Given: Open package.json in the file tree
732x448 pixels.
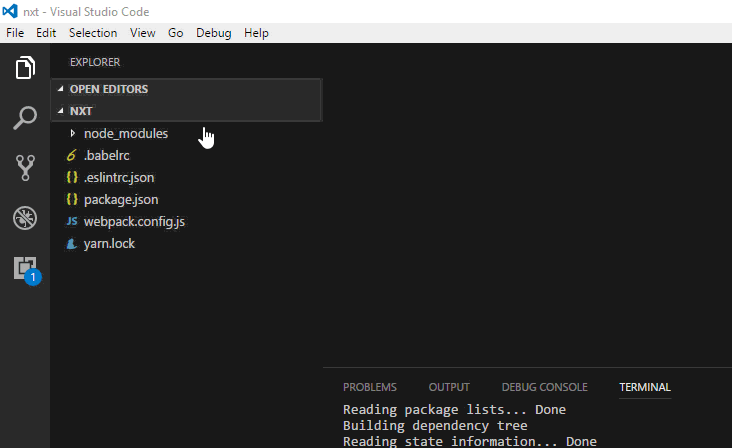Looking at the screenshot, I should 121,199.
